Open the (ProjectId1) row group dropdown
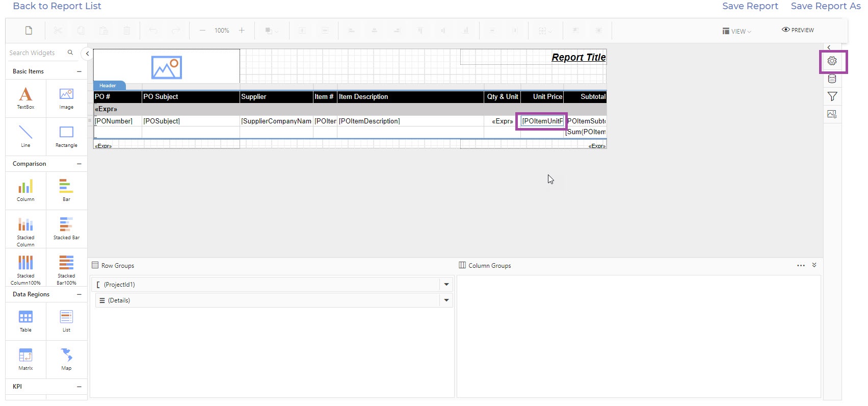Viewport: 868px width, 406px height. click(446, 285)
